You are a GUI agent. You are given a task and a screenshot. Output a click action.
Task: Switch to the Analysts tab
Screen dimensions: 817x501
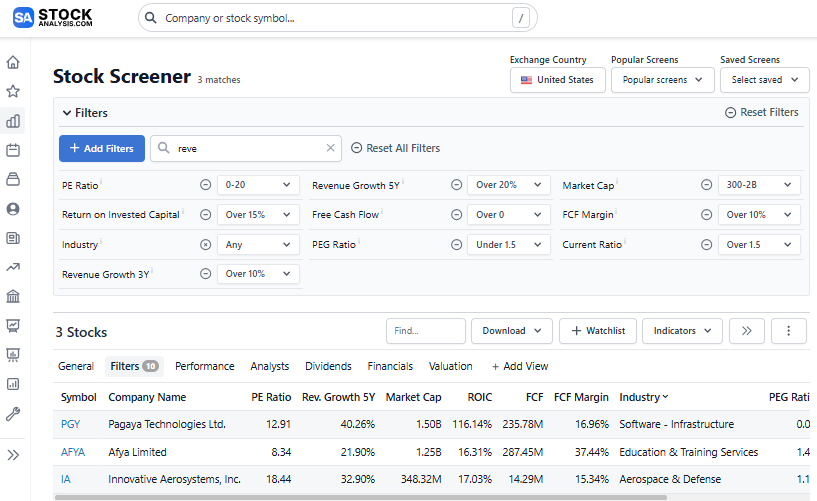(x=269, y=366)
